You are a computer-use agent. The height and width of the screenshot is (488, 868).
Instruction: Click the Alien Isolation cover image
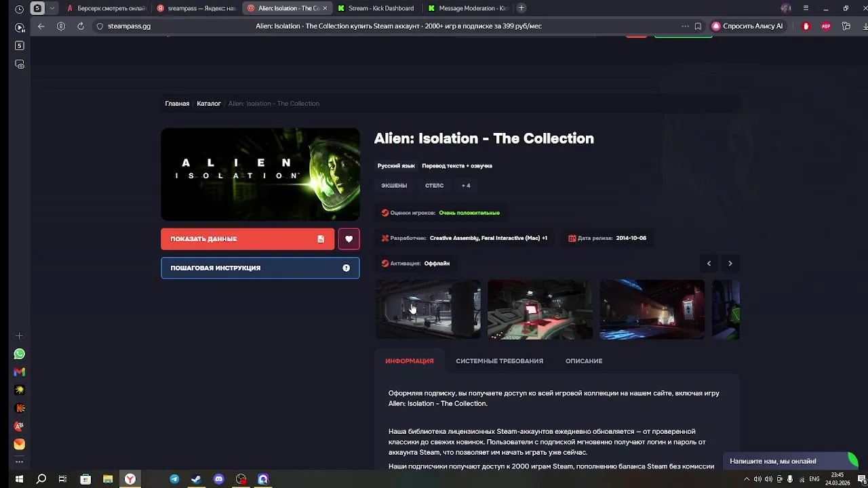(260, 174)
